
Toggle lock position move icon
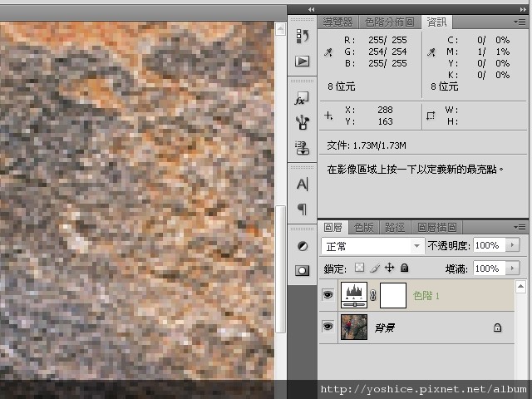click(390, 268)
